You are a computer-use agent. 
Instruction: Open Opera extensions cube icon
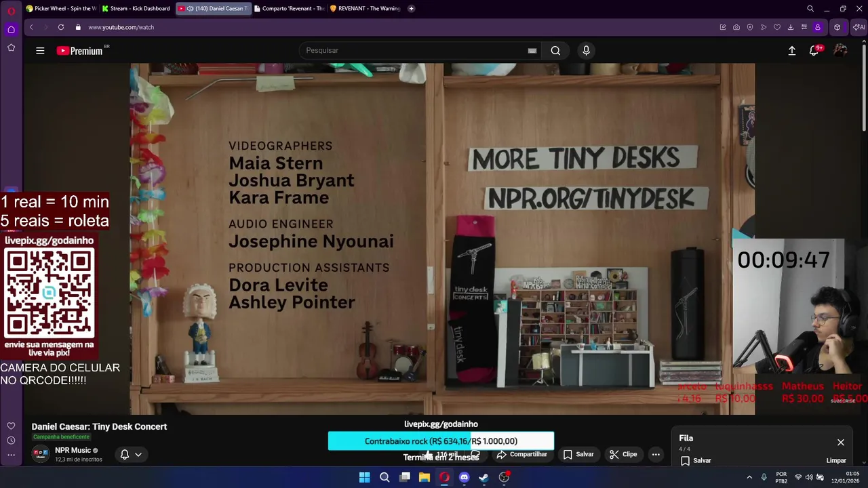pos(837,27)
